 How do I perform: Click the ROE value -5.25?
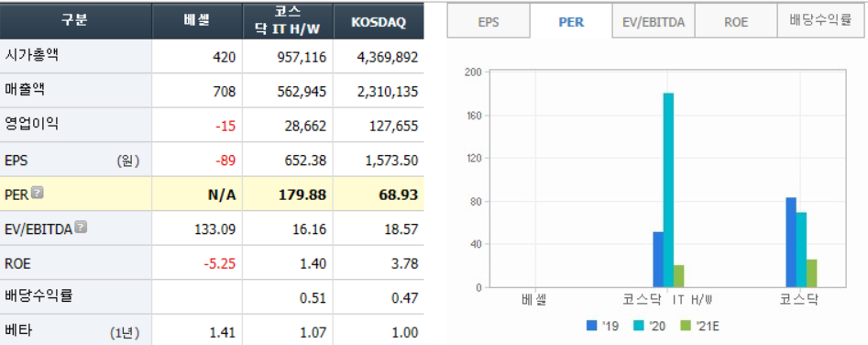[220, 263]
